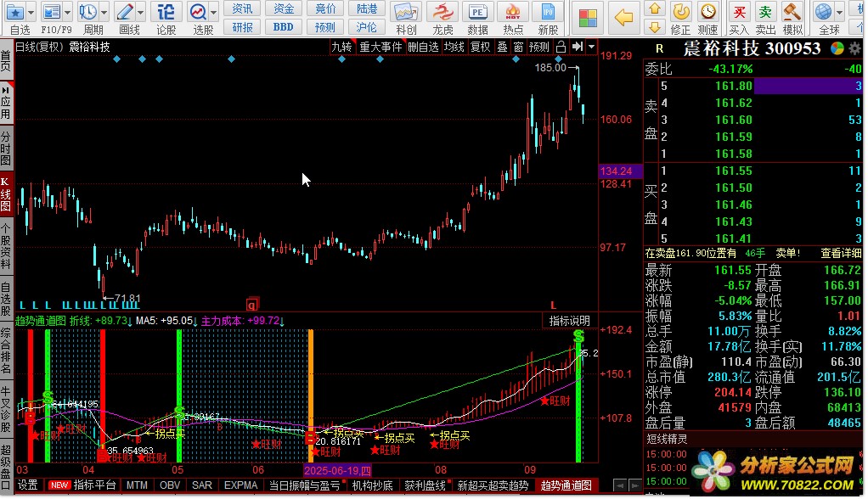Click the yellow back arrow icon

(x=623, y=17)
